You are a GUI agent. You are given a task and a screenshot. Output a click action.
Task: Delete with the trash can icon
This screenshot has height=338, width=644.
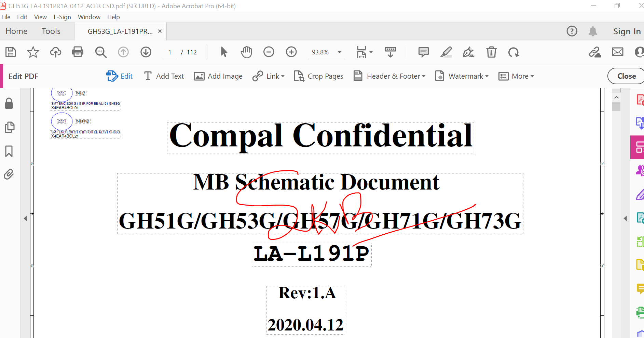[491, 52]
